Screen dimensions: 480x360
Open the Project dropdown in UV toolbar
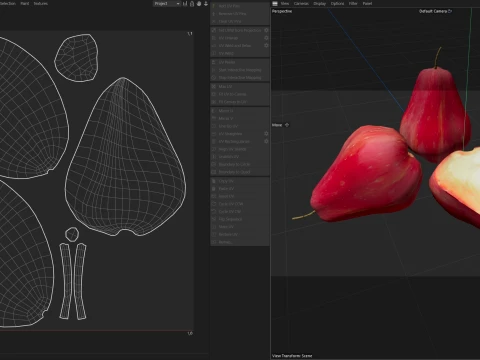click(167, 4)
